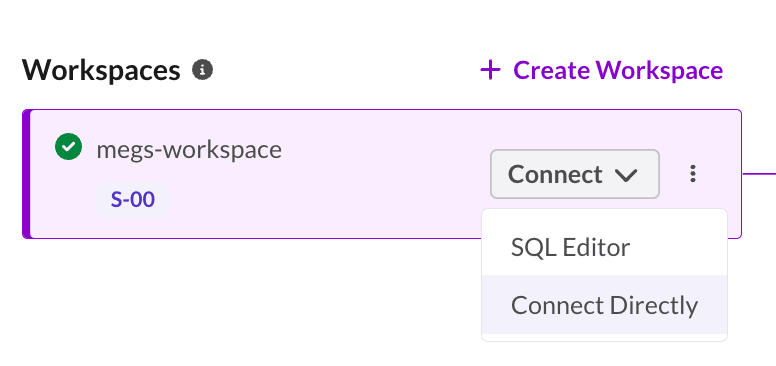The image size is (776, 366).
Task: Open the three-dot menu for megs-workspace
Action: (x=693, y=174)
